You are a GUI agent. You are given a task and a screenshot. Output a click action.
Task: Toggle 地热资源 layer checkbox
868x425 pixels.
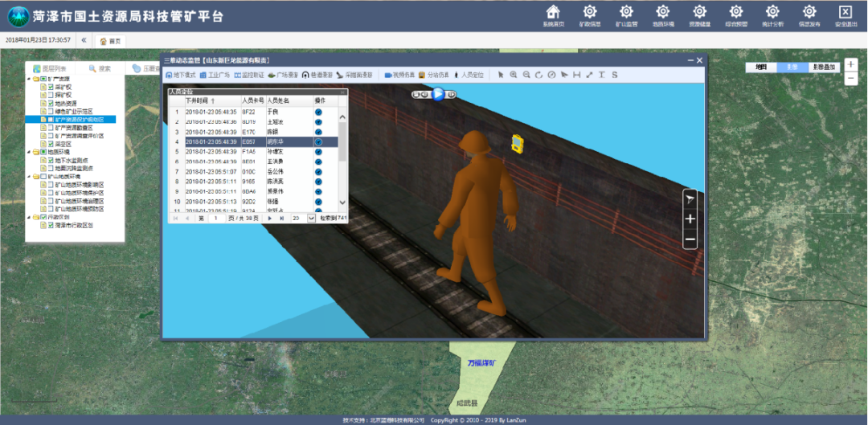coord(51,103)
